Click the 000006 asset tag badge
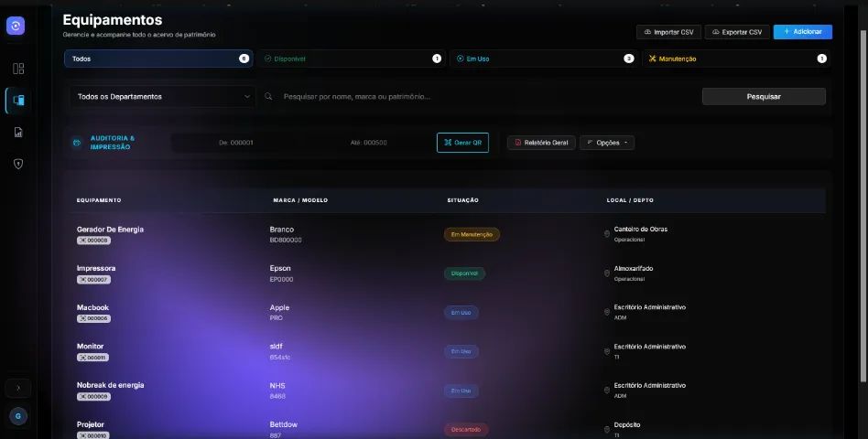 click(93, 318)
